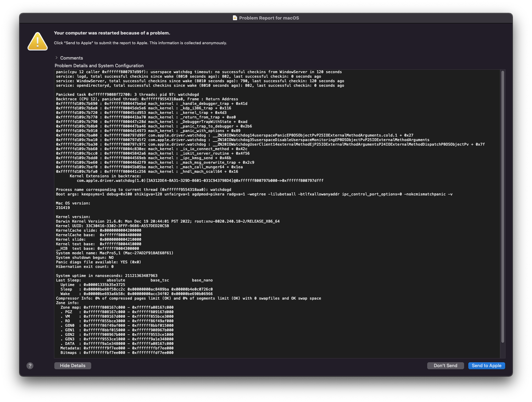This screenshot has width=532, height=402.
Task: Click the heading "Your computer was restarted because of a problem."
Action: point(112,33)
